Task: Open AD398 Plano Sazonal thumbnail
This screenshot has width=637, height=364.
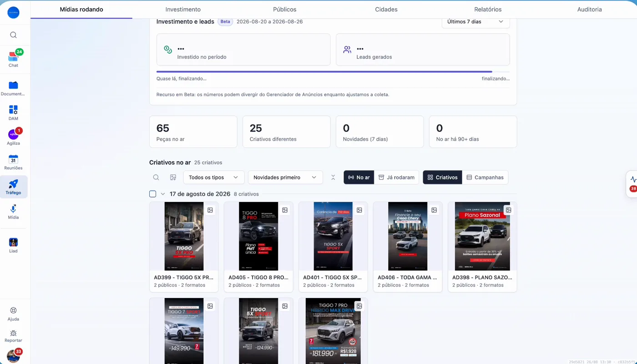Action: point(482,236)
